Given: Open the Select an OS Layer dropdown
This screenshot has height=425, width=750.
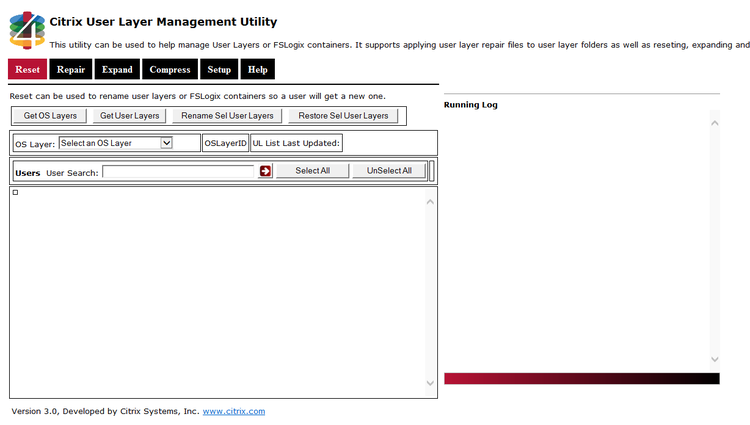Looking at the screenshot, I should pyautogui.click(x=115, y=143).
